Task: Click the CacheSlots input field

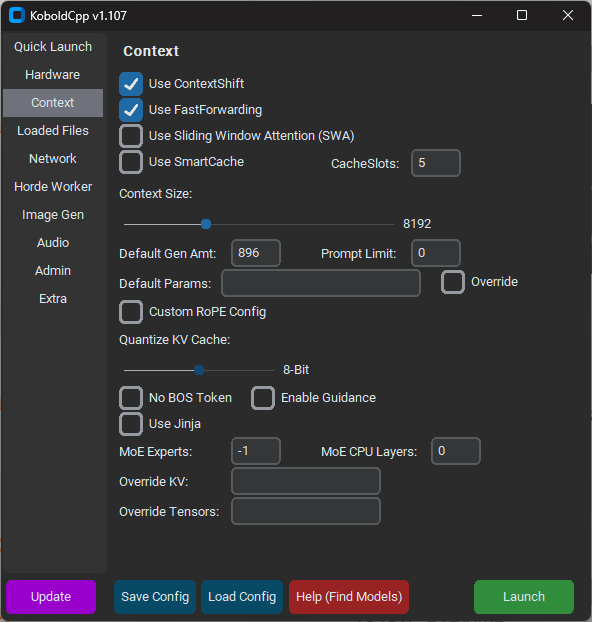Action: (x=436, y=163)
